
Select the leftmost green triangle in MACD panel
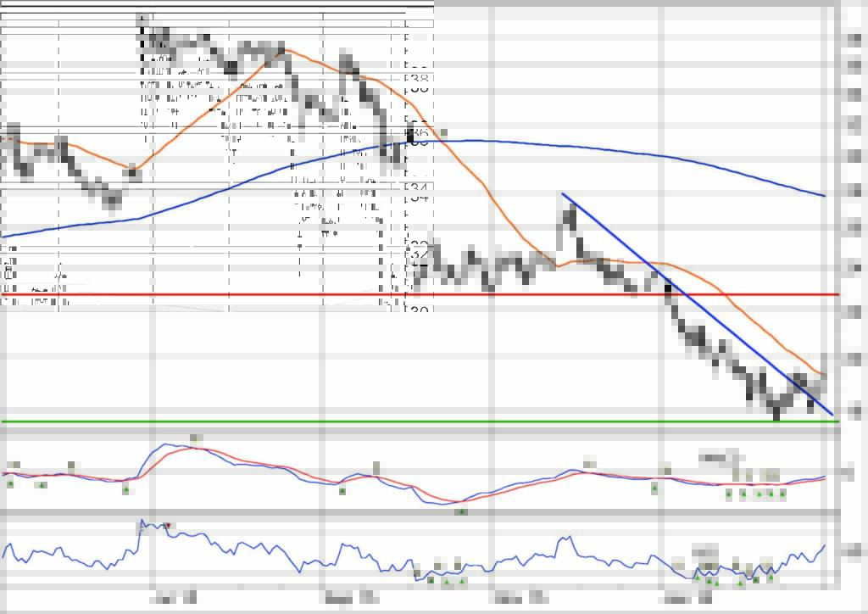10,483
